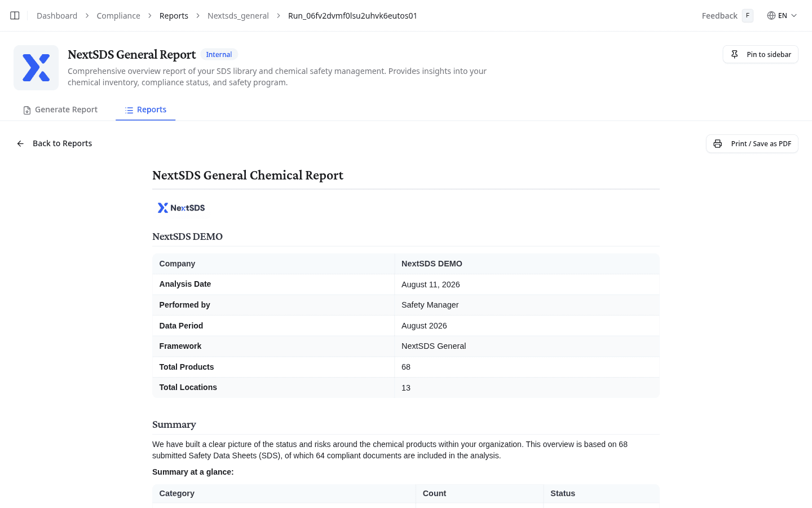
Task: Pin report to sidebar
Action: point(760,54)
